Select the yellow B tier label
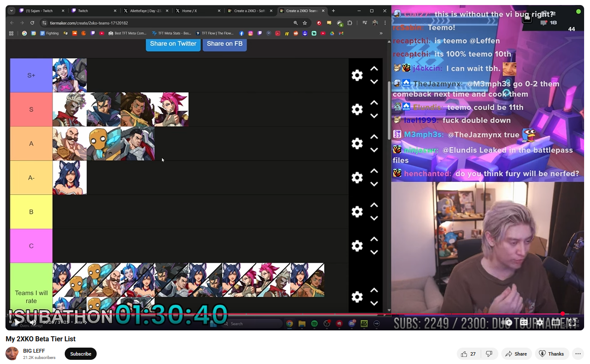Screen dimensions: 590x364 click(31, 212)
